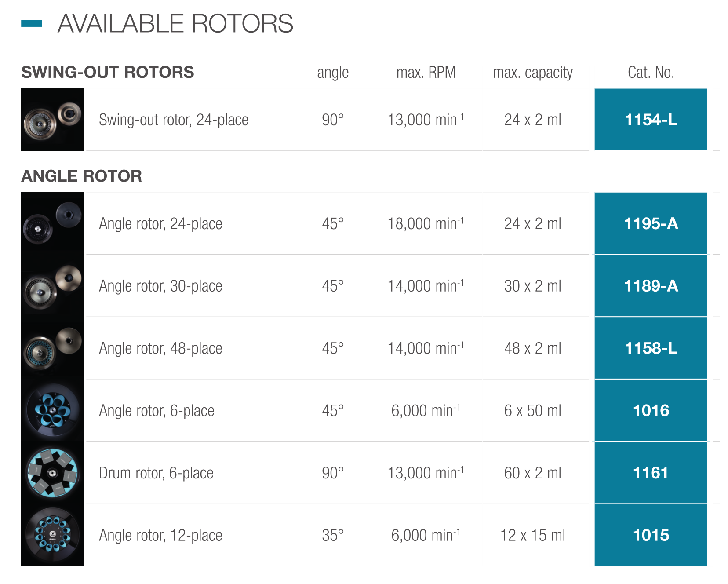Click the Angle rotor 48-place photo
This screenshot has width=728, height=584.
pyautogui.click(x=52, y=348)
